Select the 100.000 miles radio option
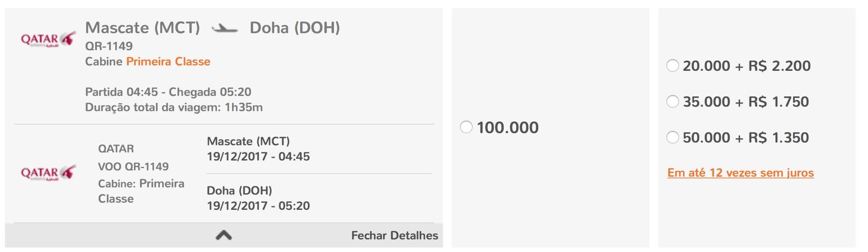Screen dimensions: 868x252 [466, 127]
